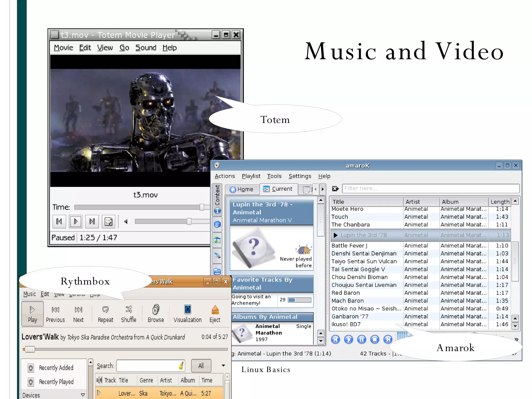Click amaroK sidebar's blue cube icon

pyautogui.click(x=217, y=224)
